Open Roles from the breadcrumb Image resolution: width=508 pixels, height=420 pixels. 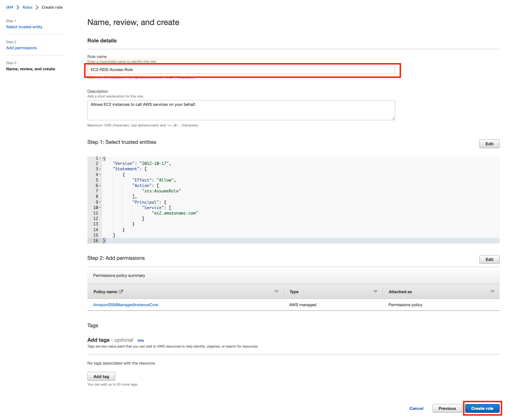click(28, 7)
